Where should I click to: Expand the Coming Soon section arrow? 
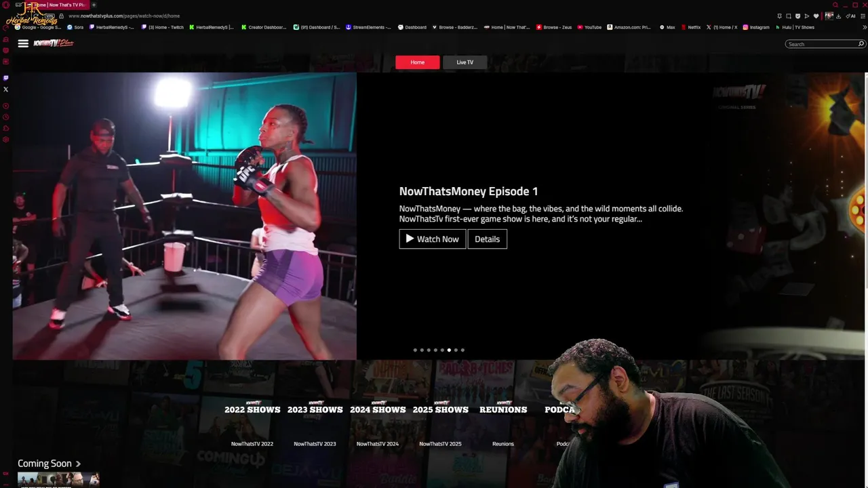click(x=78, y=464)
